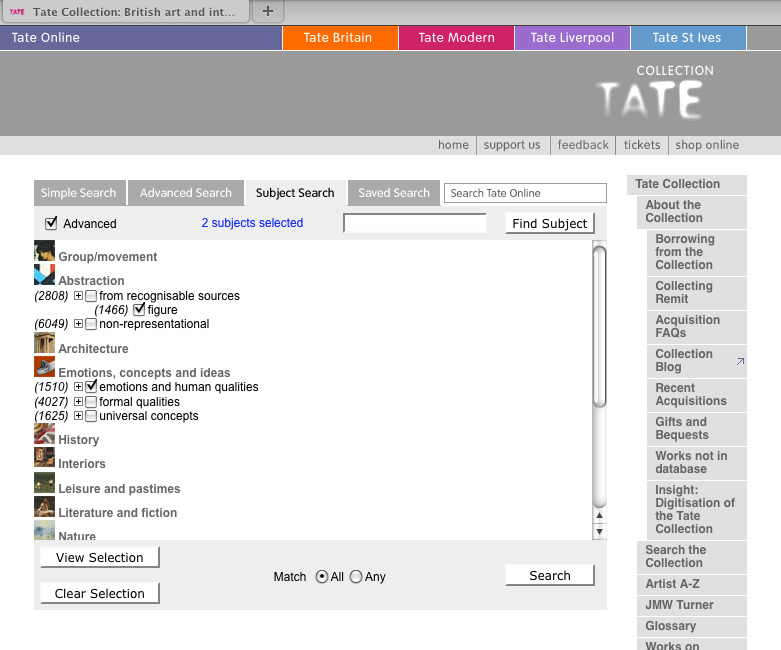Check the 'from recognisable sources' checkbox
Viewport: 781px width, 650px height.
coord(91,296)
